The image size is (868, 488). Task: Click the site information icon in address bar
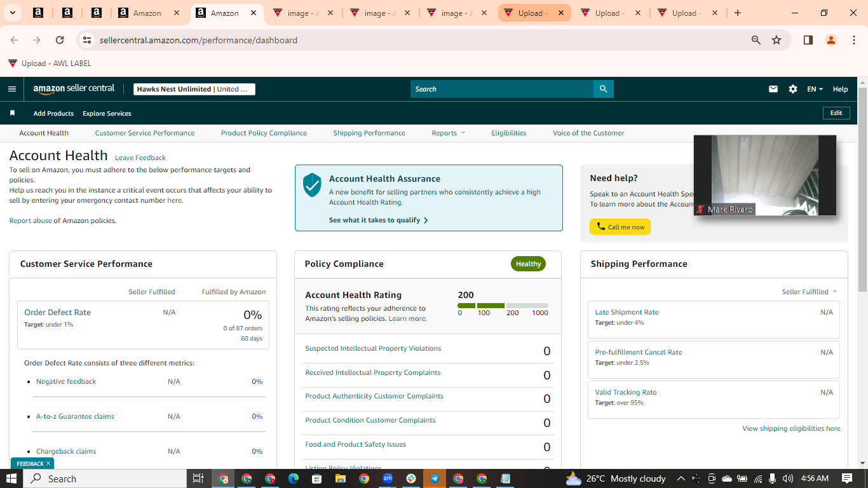pyautogui.click(x=88, y=40)
